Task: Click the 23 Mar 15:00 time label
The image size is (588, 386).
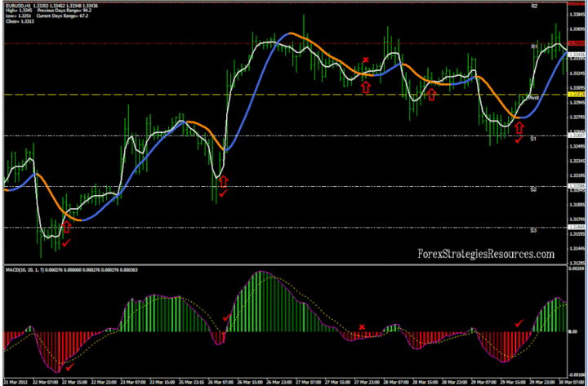Action: 163,382
